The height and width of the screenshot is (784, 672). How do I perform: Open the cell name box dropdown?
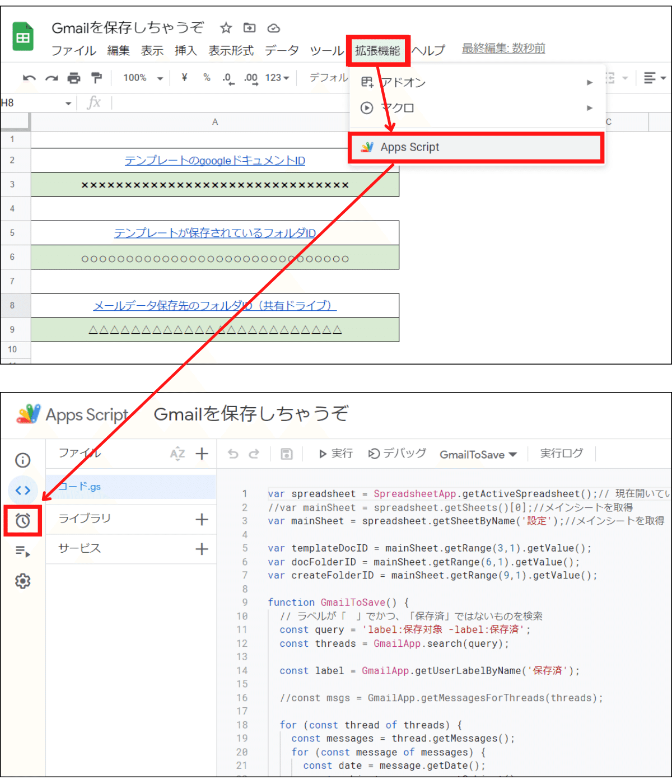68,103
